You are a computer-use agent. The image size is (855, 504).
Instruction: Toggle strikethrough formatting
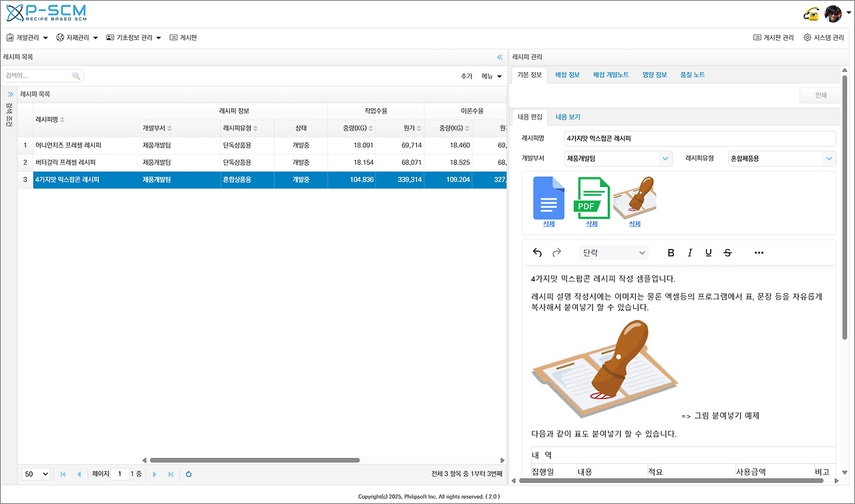pyautogui.click(x=727, y=252)
